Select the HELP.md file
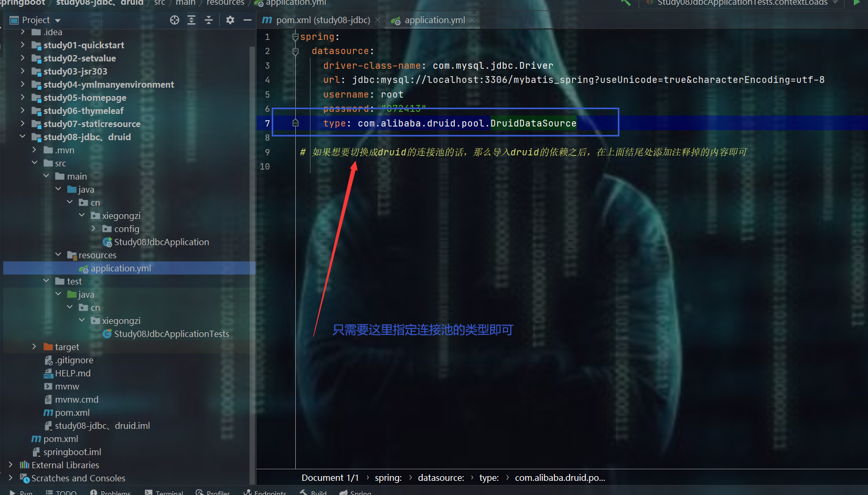 tap(73, 373)
